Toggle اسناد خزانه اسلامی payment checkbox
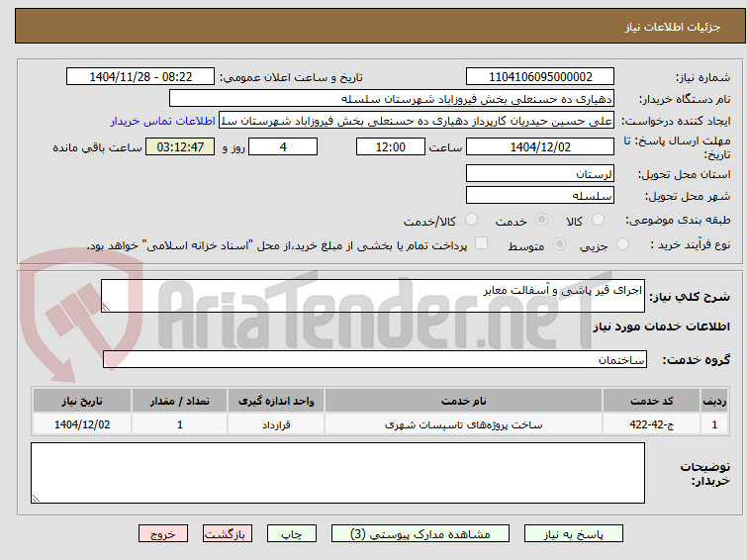This screenshot has height=560, width=747. click(482, 243)
